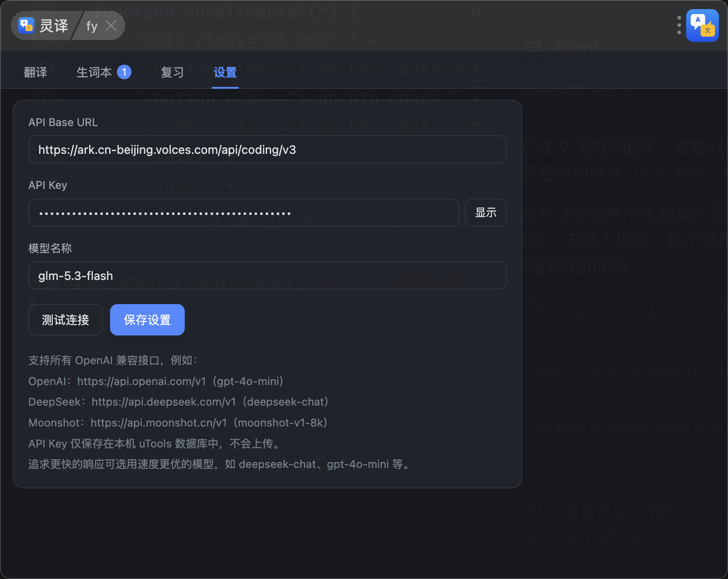Click into the API Key password field
Viewport: 728px width, 579px height.
(244, 213)
